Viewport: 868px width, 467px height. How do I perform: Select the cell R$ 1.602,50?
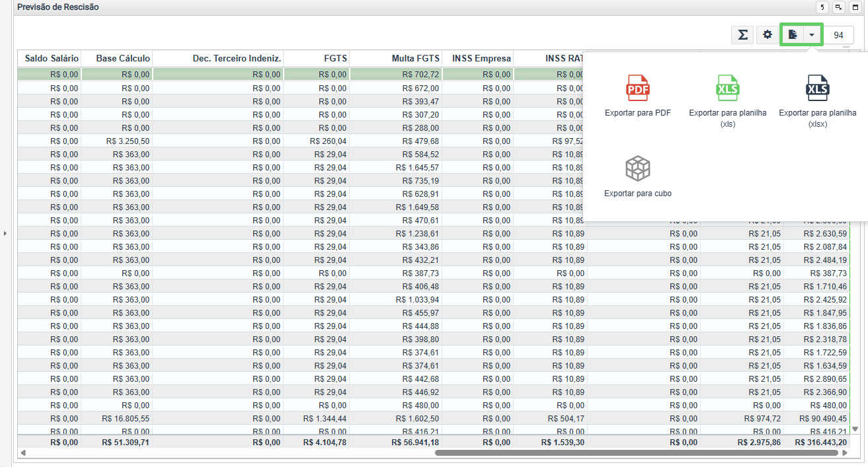pyautogui.click(x=396, y=418)
